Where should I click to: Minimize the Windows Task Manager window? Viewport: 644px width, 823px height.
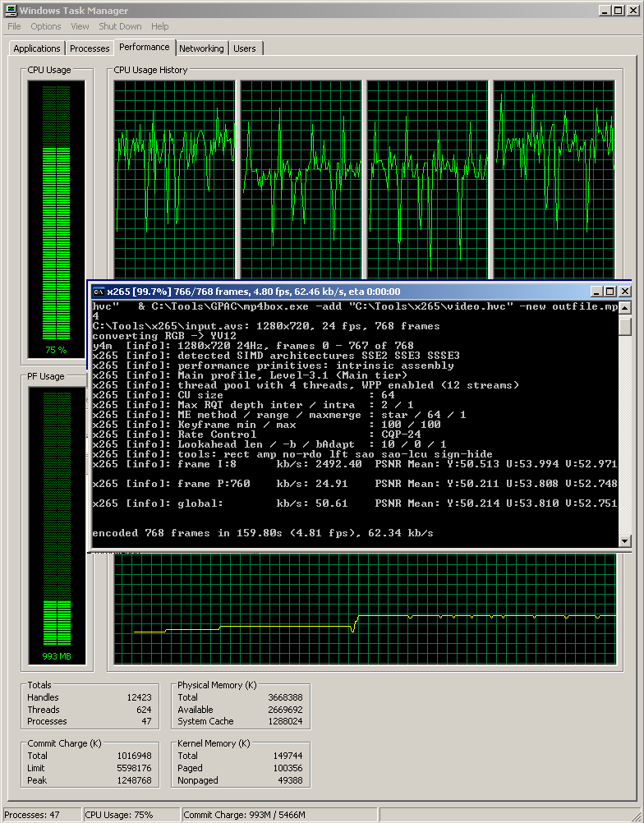tap(605, 11)
